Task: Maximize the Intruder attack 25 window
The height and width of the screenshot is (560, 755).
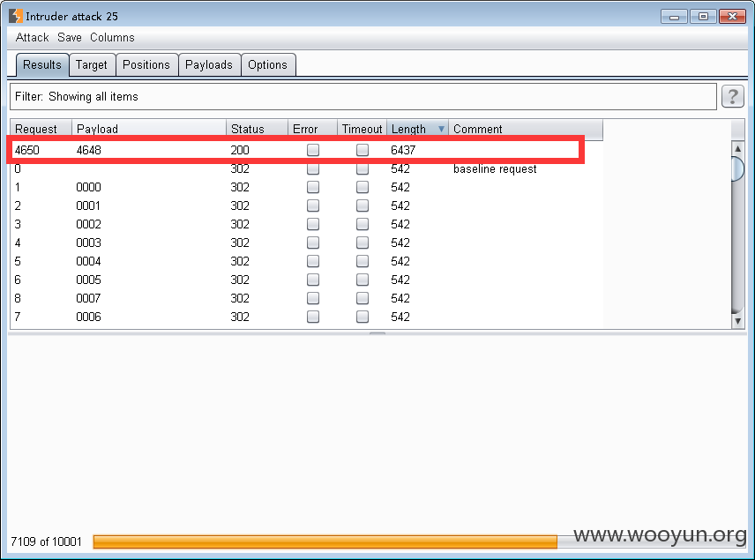Action: tap(703, 17)
